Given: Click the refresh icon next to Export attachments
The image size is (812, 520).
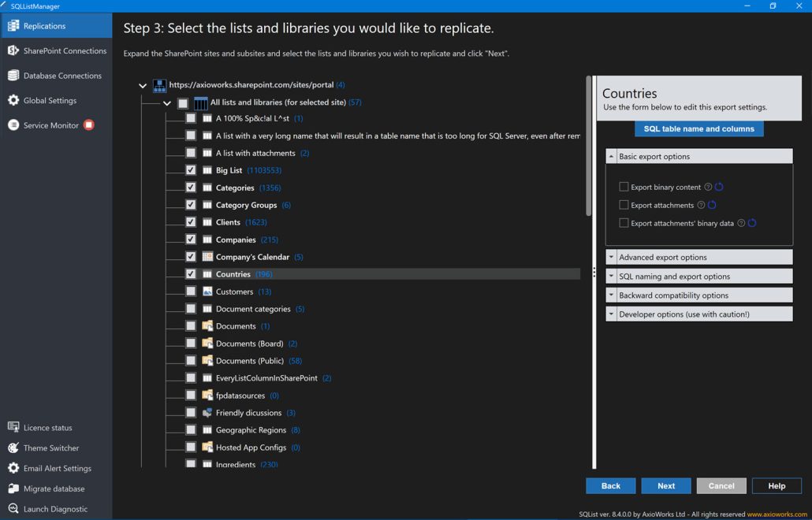Looking at the screenshot, I should 712,206.
